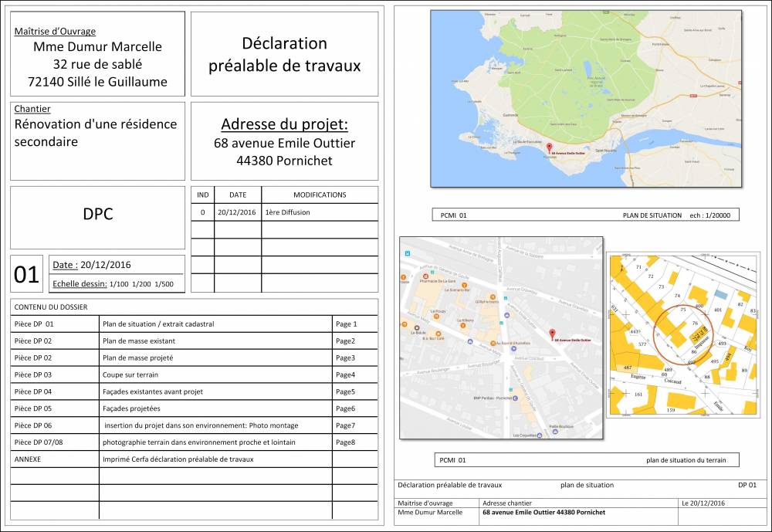772x532 pixels.
Task: Click the underlined "Chantier" heading
Action: pyautogui.click(x=32, y=109)
